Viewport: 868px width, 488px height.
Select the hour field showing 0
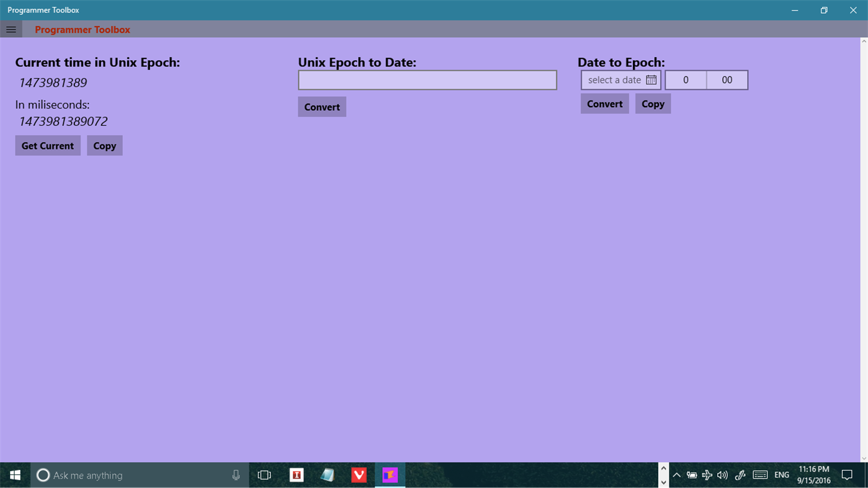(686, 80)
